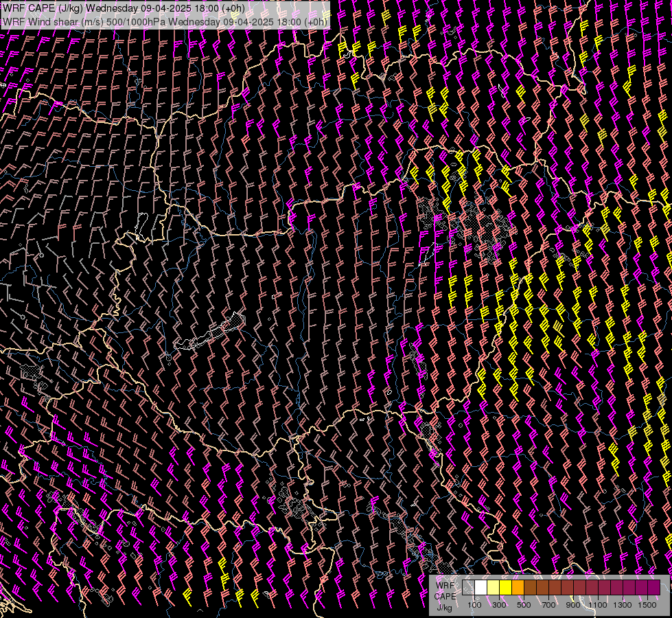The width and height of the screenshot is (672, 618).
Task: Click the white CAPE legend swatch
Action: click(481, 588)
